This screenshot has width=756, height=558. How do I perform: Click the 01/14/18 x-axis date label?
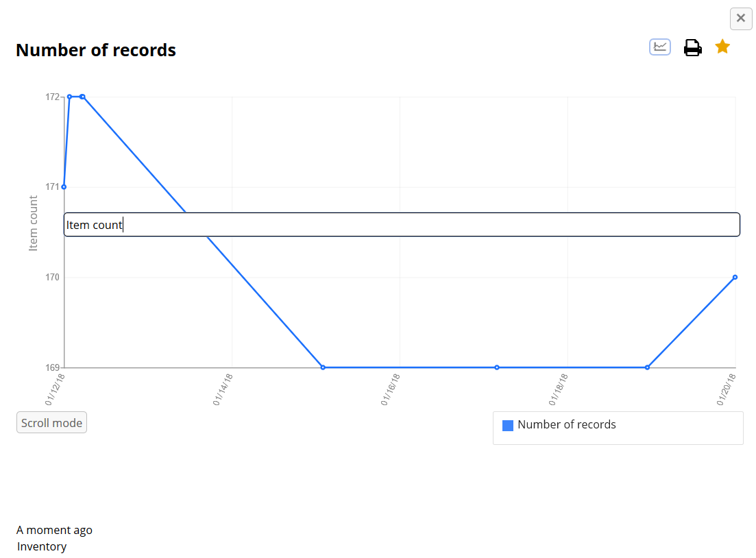tap(223, 389)
